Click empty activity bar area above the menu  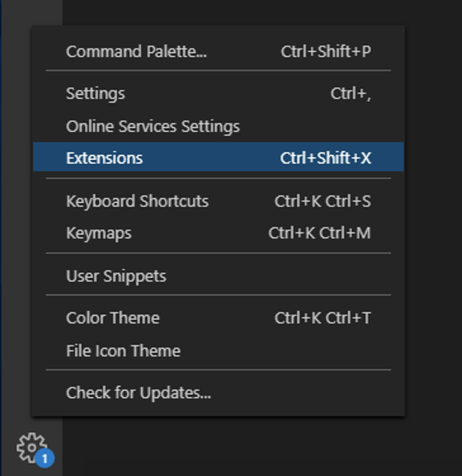coord(32,12)
